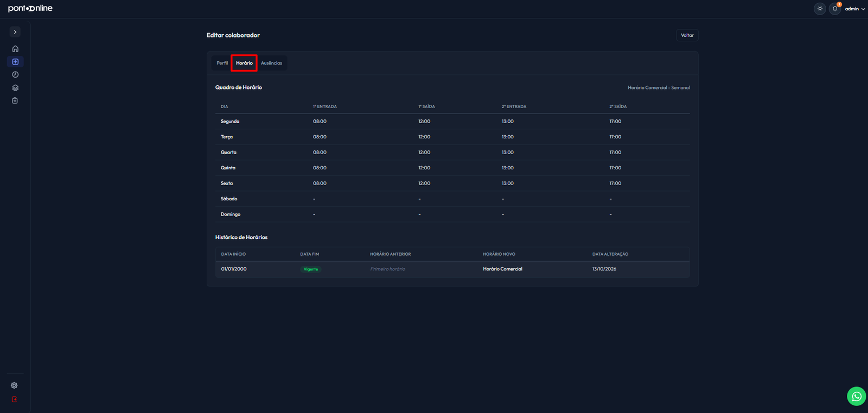Screen dimensions: 868x413
Task: Select the Domingo row label
Action: click(231, 214)
